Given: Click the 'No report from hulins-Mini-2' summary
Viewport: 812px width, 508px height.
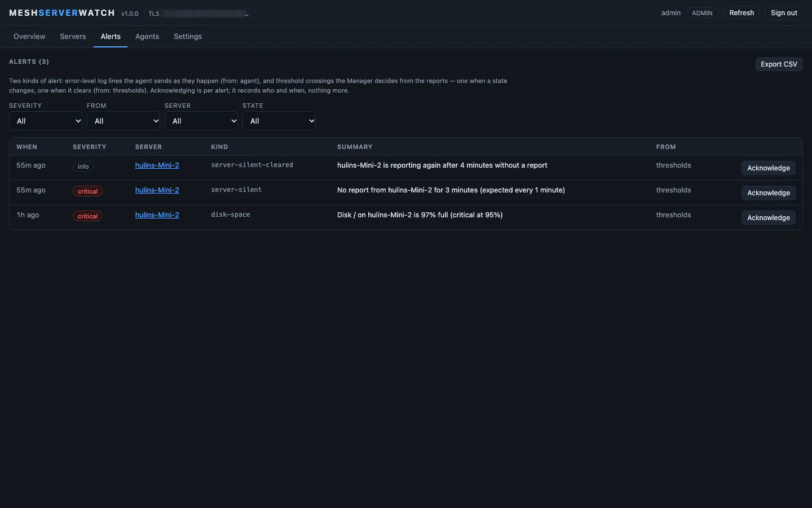Looking at the screenshot, I should click(451, 190).
